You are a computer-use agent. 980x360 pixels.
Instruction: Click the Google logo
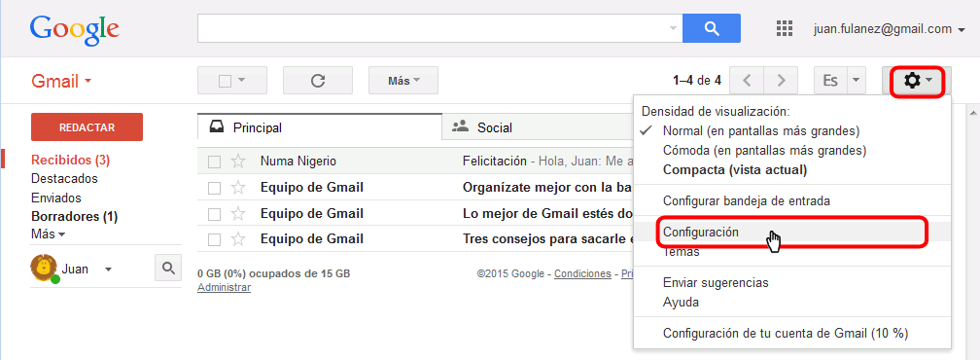[x=74, y=29]
